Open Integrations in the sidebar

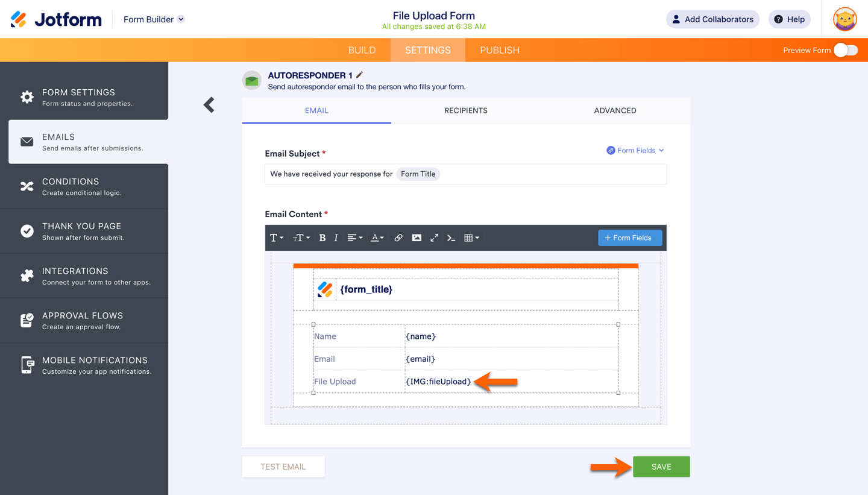[84, 276]
